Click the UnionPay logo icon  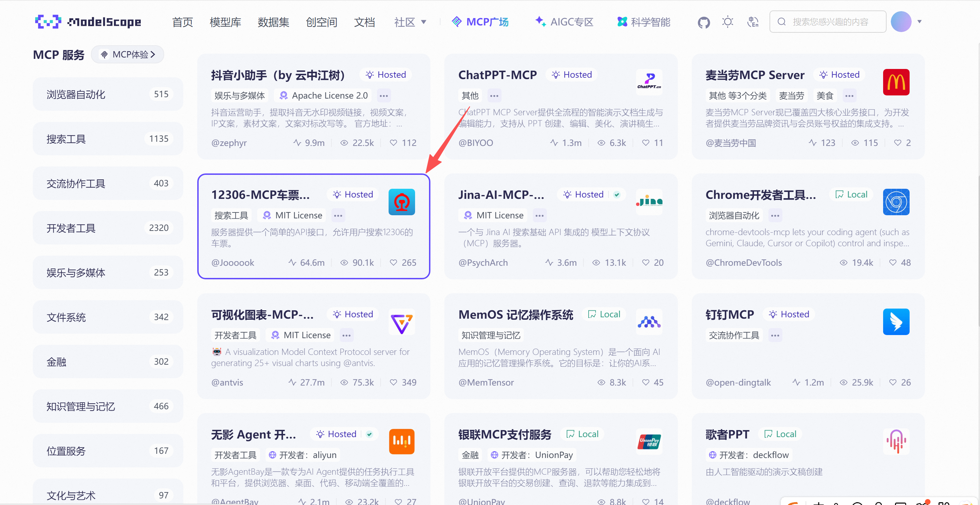649,442
